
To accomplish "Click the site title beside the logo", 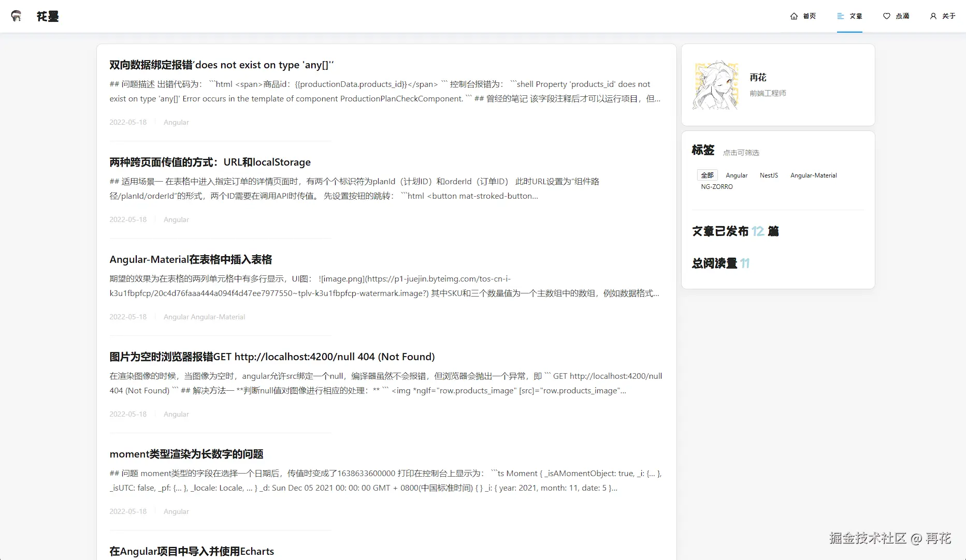I will [48, 16].
